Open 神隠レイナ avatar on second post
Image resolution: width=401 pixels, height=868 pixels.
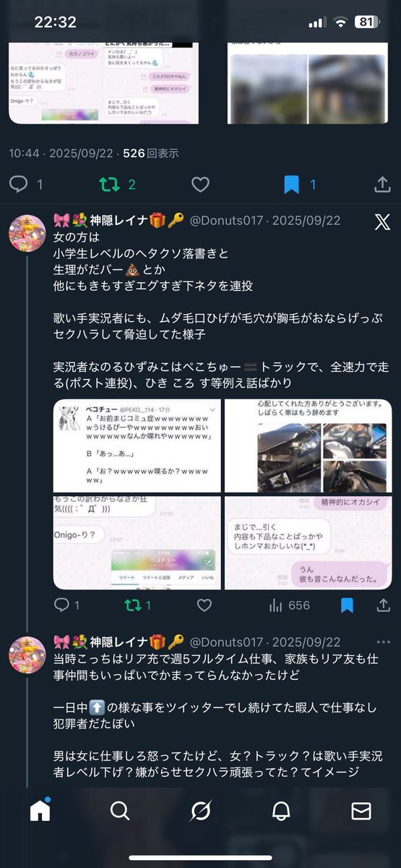click(x=28, y=234)
